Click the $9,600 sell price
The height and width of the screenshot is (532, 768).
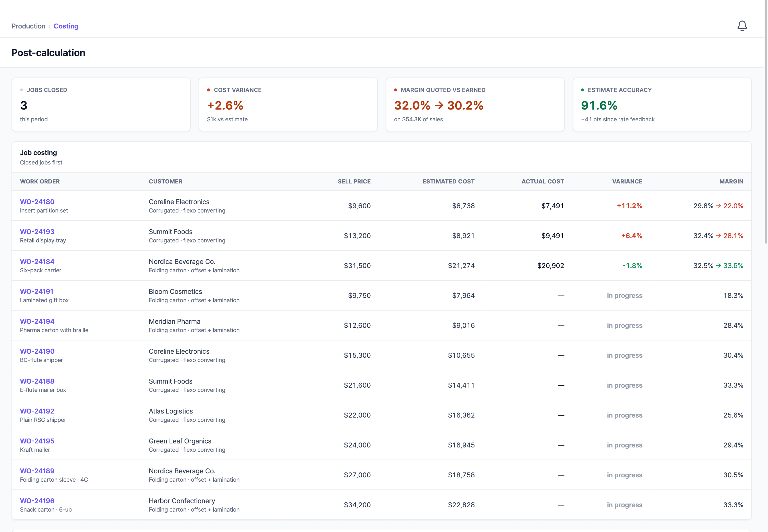pos(359,206)
